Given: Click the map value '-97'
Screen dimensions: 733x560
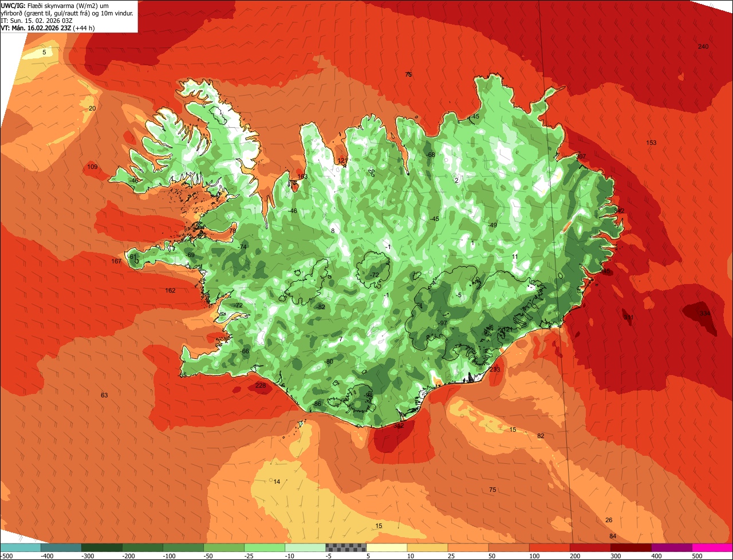Looking at the screenshot, I should [x=442, y=323].
